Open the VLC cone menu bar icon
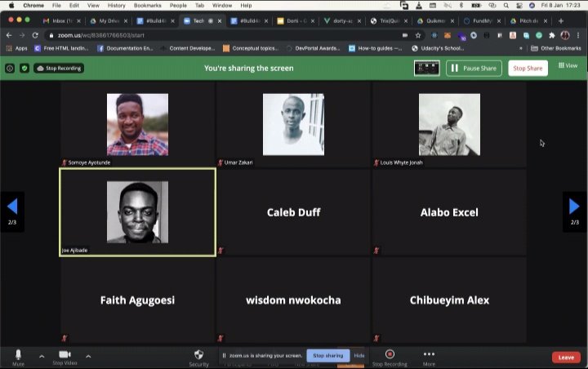 pos(419,5)
